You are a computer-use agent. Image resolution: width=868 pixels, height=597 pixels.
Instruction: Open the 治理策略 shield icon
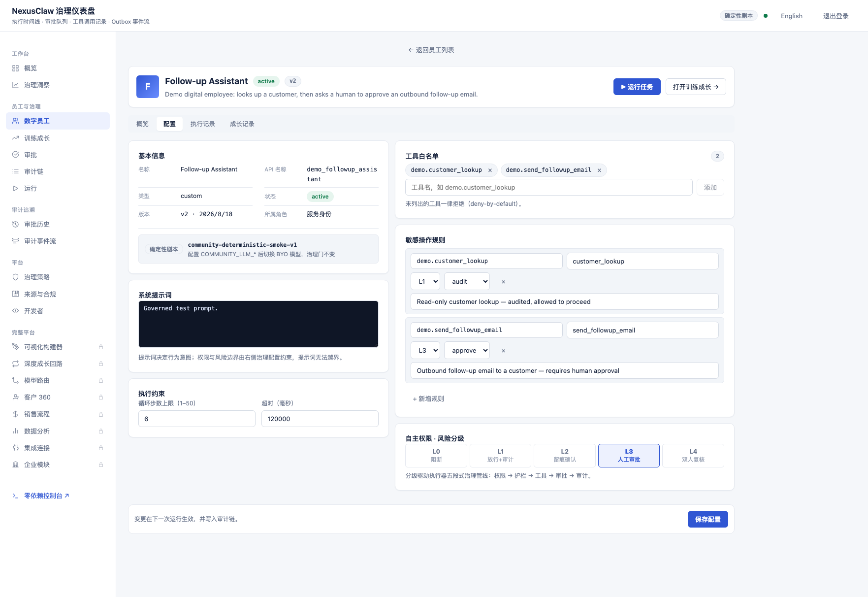tap(15, 277)
